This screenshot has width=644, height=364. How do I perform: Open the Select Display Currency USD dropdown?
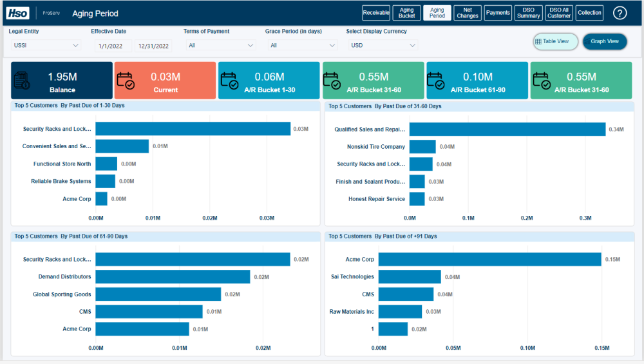click(x=383, y=45)
